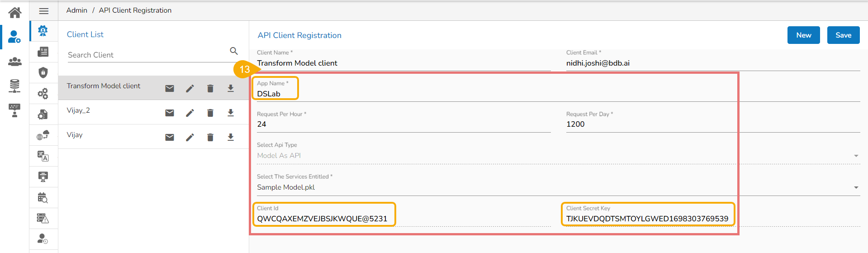Viewport: 868px width, 253px height.
Task: Download Transform Model client details
Action: click(231, 88)
